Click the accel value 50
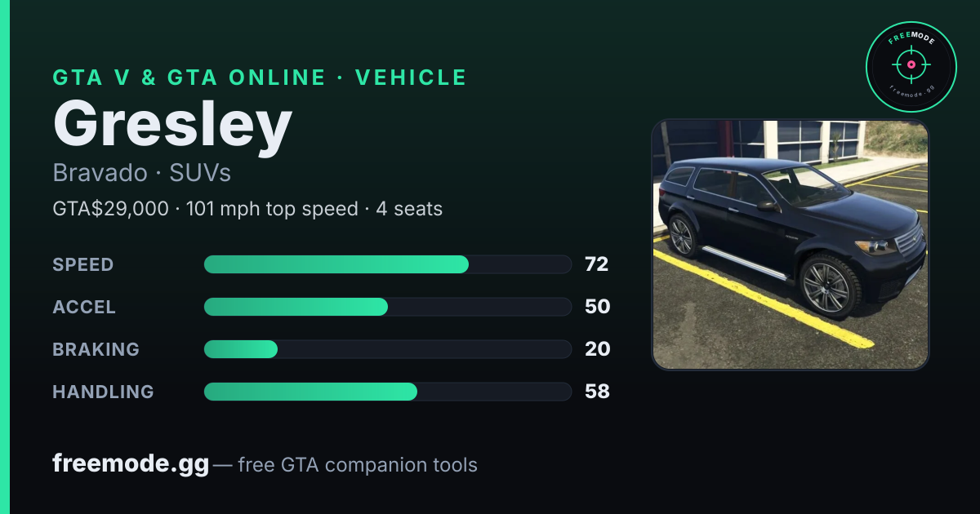Viewport: 980px width, 514px height. click(597, 307)
